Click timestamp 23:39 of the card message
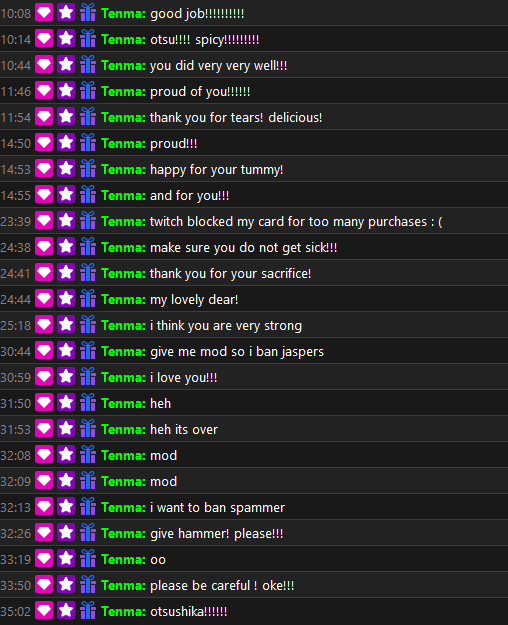The image size is (508, 625). (16, 222)
